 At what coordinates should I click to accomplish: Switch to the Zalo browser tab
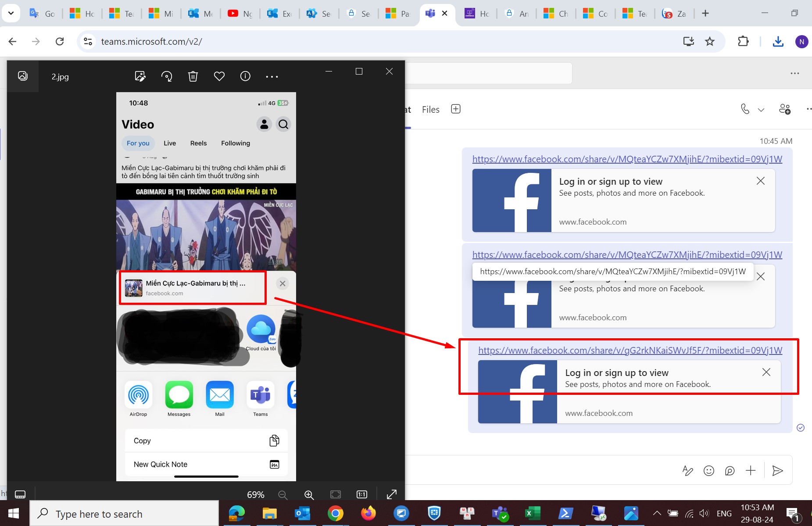(674, 14)
